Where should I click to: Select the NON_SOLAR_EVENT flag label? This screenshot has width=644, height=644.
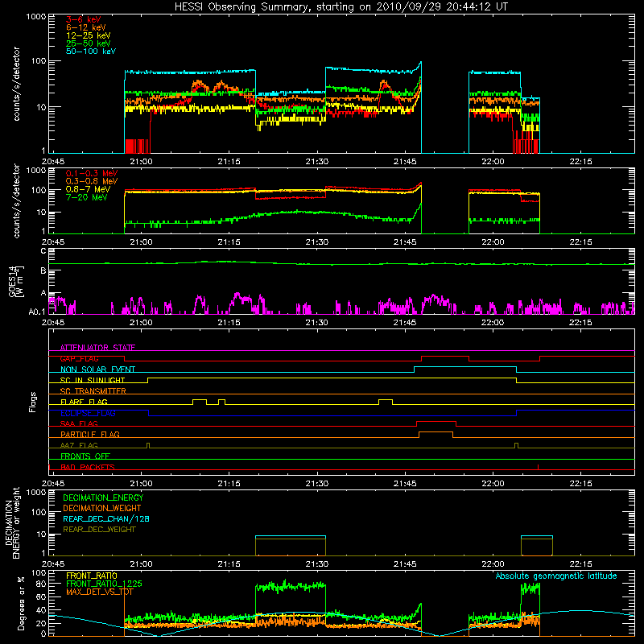[97, 369]
